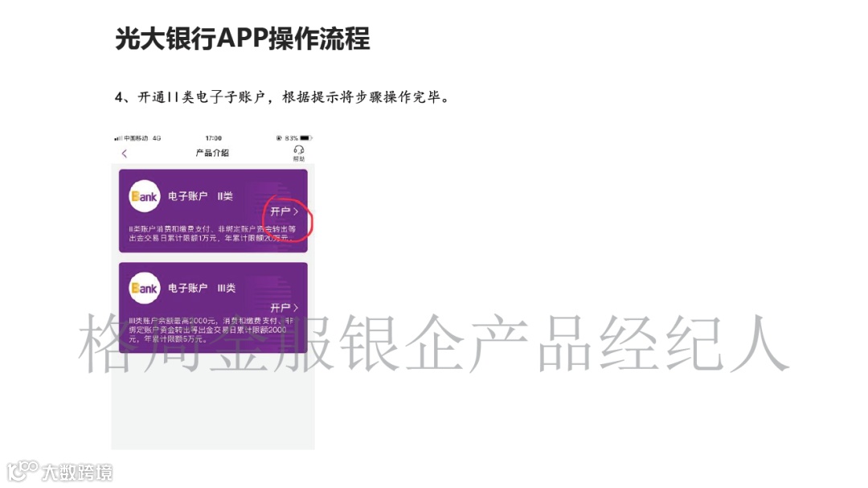Tap 开户 on the II类 account card
The image size is (868, 488).
(284, 211)
